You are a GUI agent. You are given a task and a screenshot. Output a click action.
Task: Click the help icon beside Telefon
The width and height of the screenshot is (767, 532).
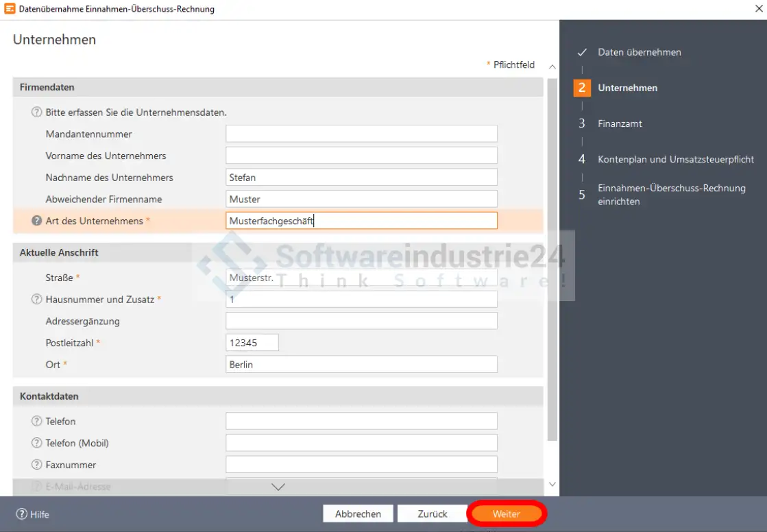point(37,422)
